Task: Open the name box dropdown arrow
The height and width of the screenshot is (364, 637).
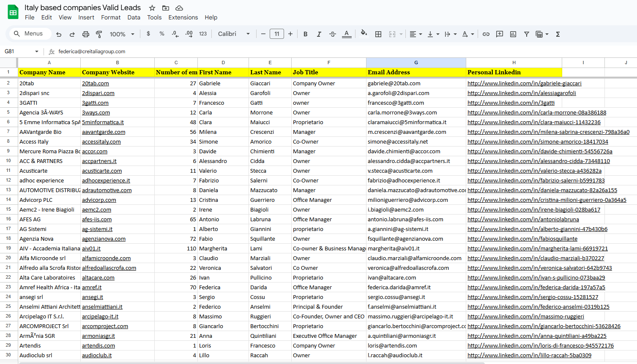Action: pyautogui.click(x=37, y=52)
